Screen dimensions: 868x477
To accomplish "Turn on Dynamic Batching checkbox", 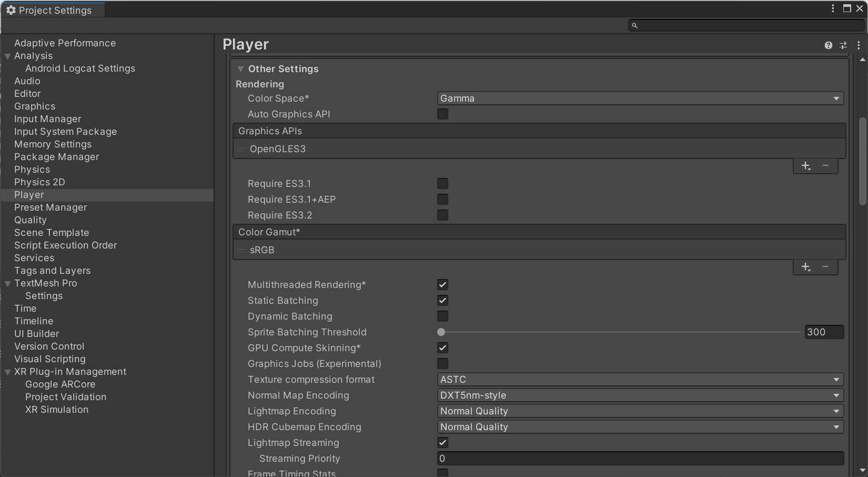I will pos(442,316).
